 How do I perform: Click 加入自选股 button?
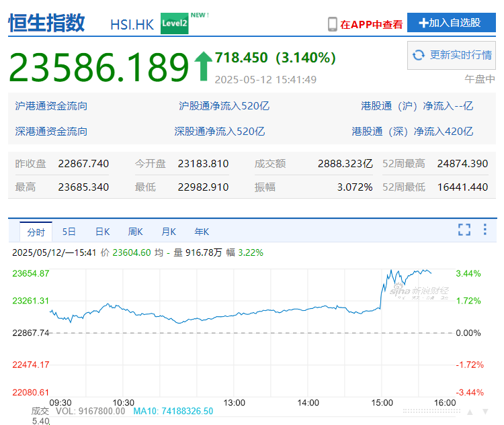tap(451, 23)
